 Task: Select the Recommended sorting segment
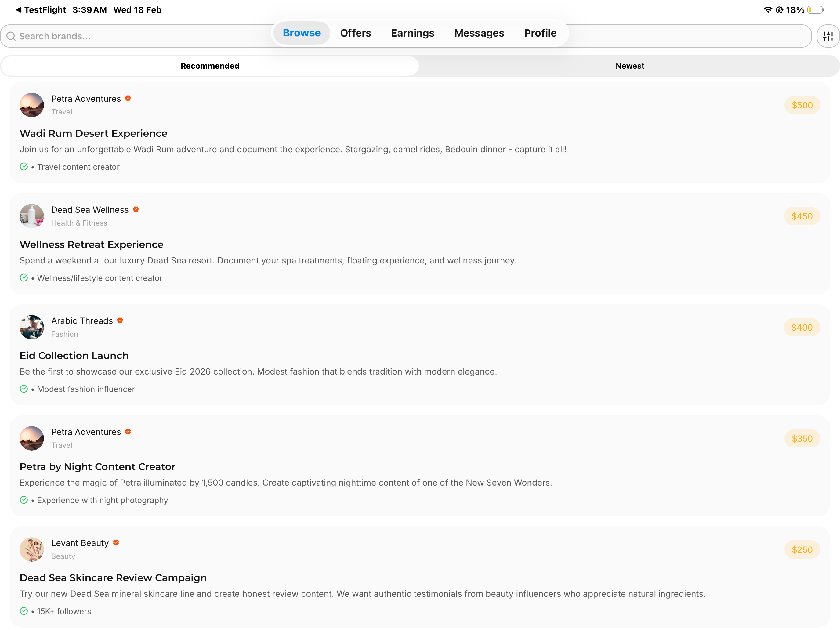click(x=210, y=66)
